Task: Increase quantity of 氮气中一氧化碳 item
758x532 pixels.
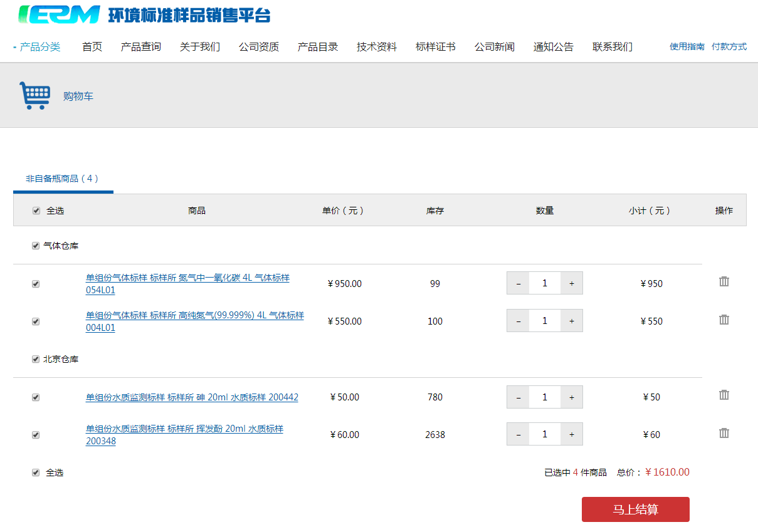Action: click(571, 283)
